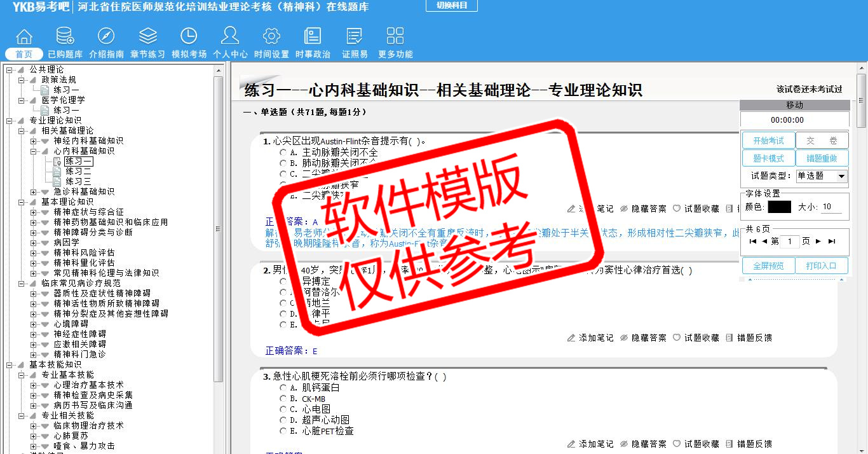Click 题卡模式 button
The height and width of the screenshot is (454, 868).
pyautogui.click(x=768, y=158)
